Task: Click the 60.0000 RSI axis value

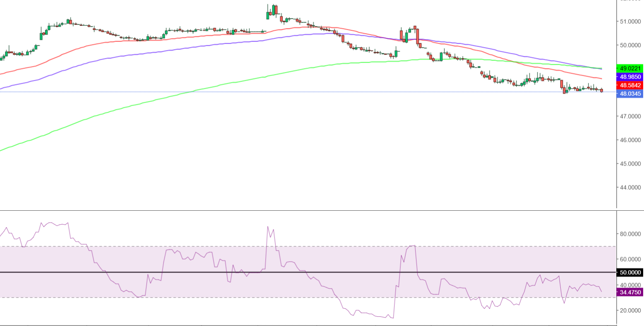Action: (x=631, y=260)
